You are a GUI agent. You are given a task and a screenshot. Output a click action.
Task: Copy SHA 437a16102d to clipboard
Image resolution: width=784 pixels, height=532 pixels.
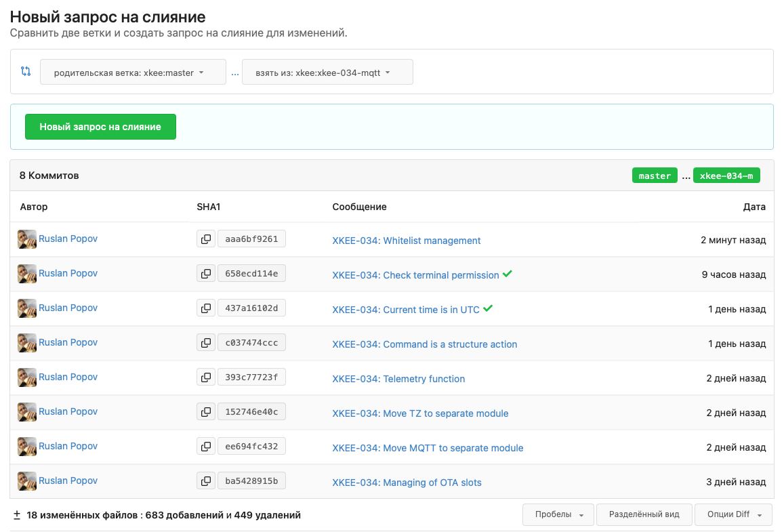(x=205, y=308)
